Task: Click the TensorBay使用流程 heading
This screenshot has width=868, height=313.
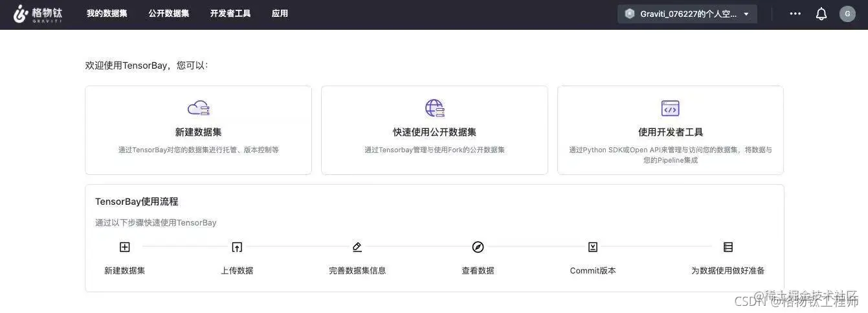Action: (x=137, y=202)
